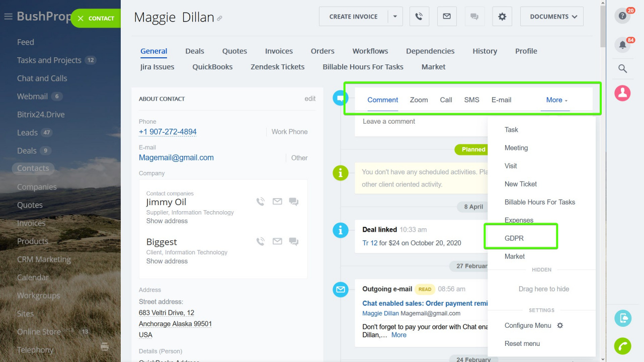Select the Zoom activity tab
Image resolution: width=644 pixels, height=362 pixels.
(419, 100)
